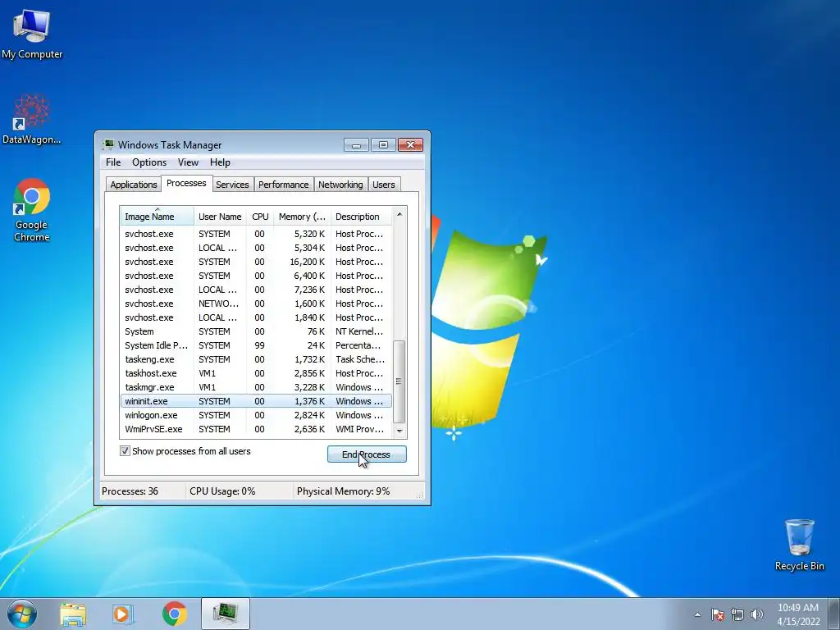Viewport: 840px width, 630px height.
Task: Open Chrome from the taskbar
Action: [174, 614]
